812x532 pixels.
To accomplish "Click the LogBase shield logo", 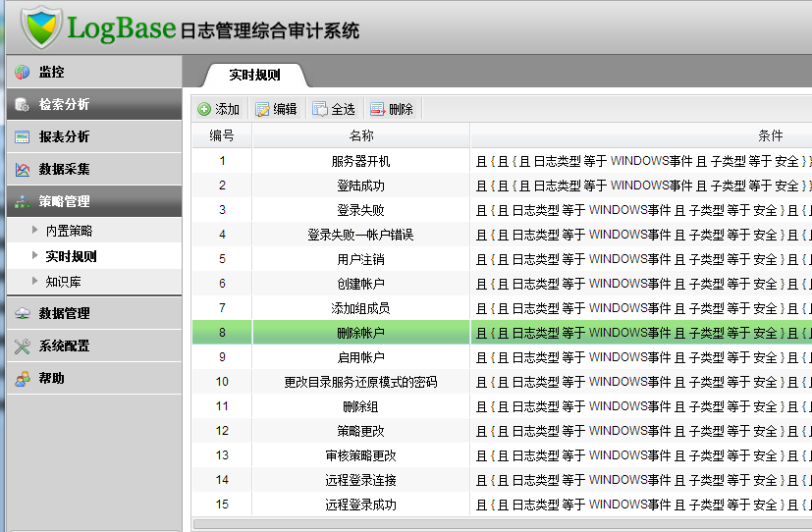I will [x=41, y=27].
